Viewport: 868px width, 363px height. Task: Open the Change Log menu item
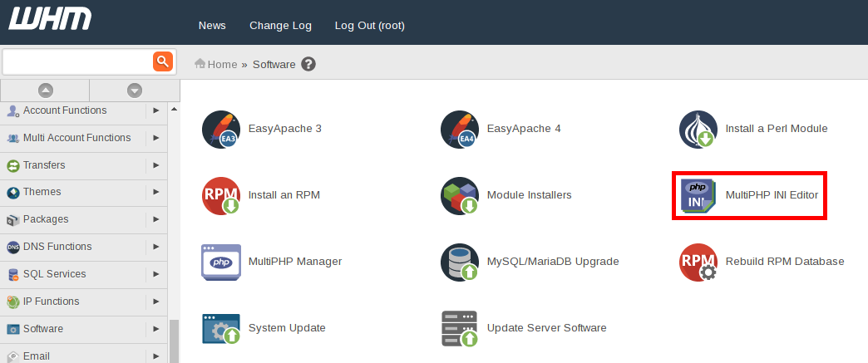click(280, 26)
